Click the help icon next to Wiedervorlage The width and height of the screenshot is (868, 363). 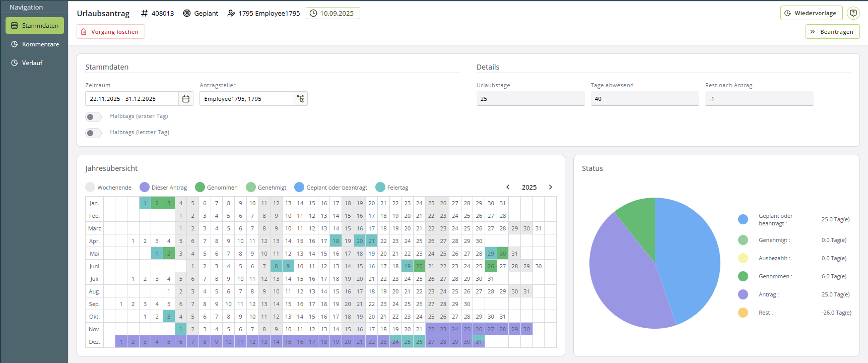pyautogui.click(x=853, y=13)
